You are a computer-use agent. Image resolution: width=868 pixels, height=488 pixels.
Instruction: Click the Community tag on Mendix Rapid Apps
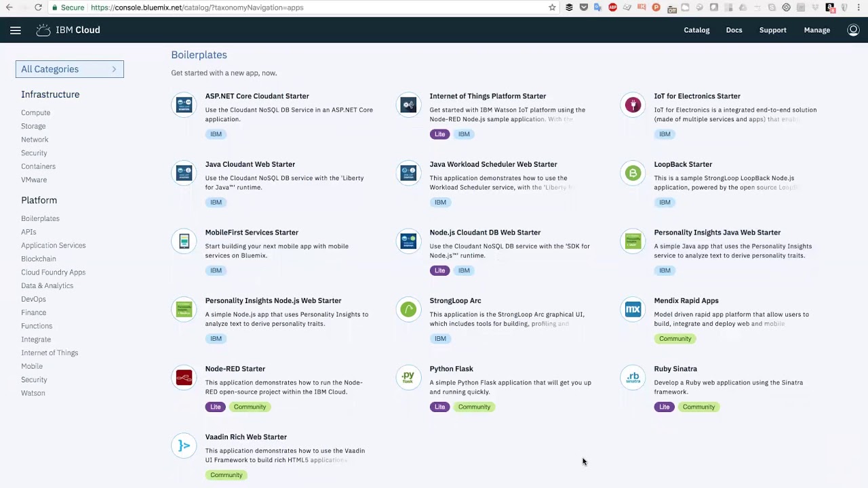(x=675, y=339)
